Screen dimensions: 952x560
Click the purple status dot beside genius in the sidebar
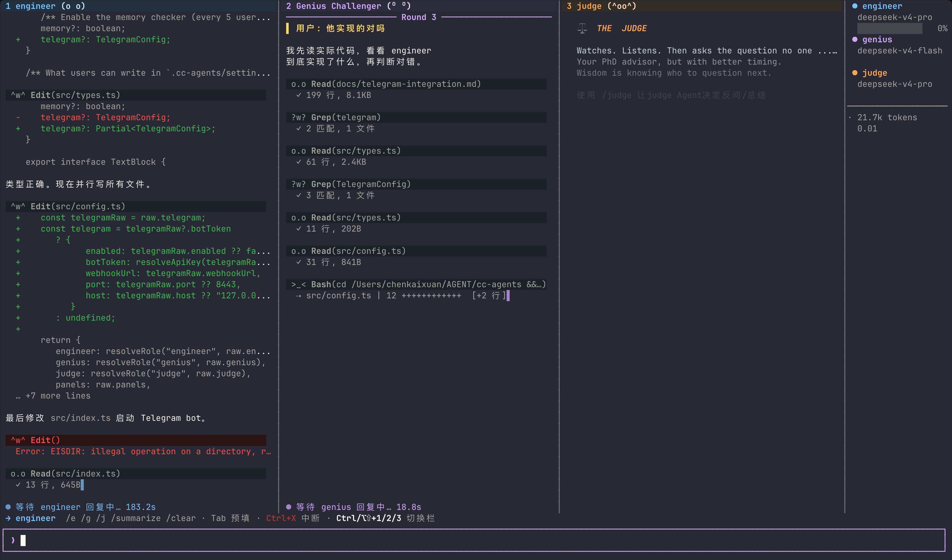[855, 39]
